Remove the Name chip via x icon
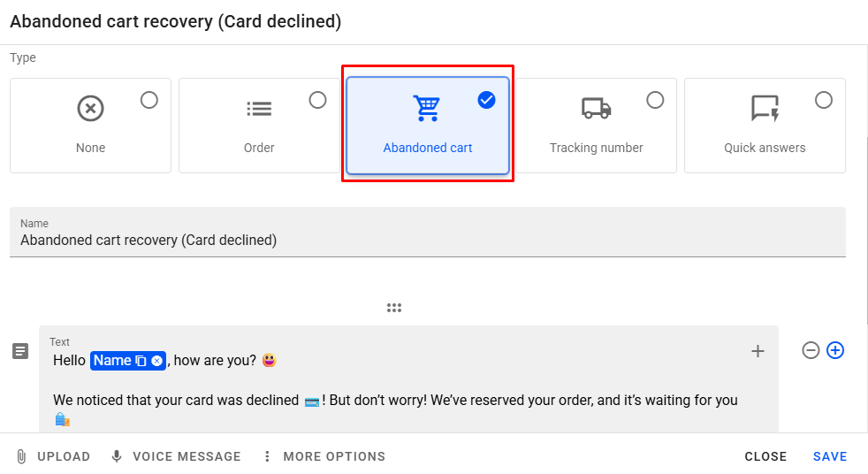The width and height of the screenshot is (868, 474). 156,361
